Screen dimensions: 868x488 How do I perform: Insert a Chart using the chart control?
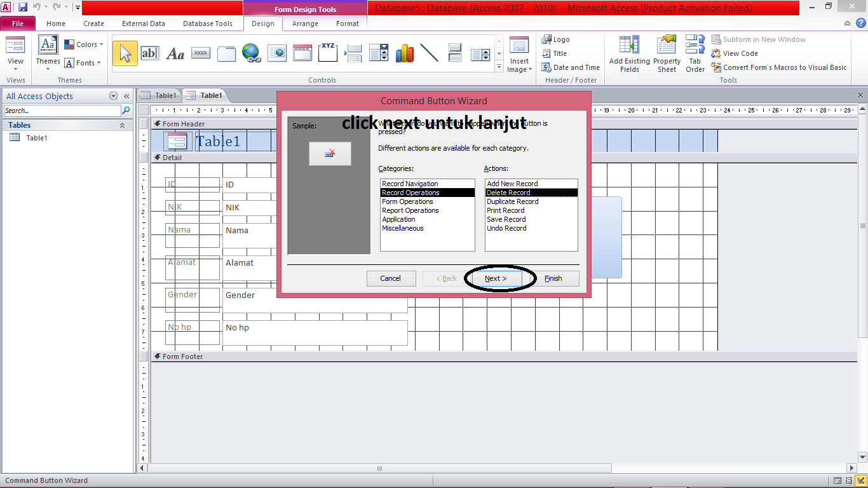(405, 53)
